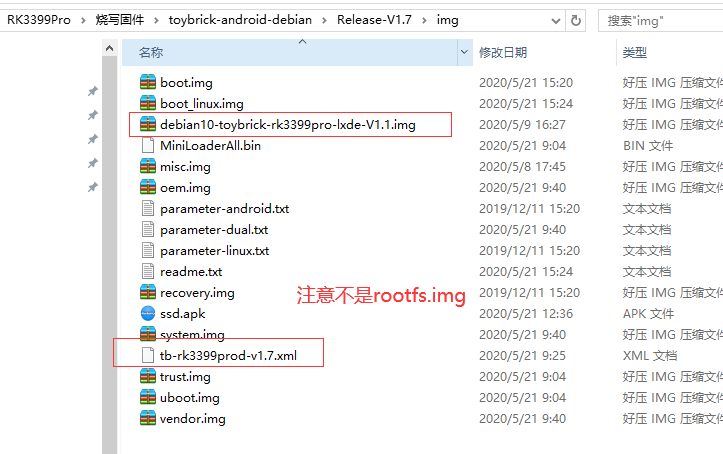Click the first quick access pin icon

(x=93, y=91)
